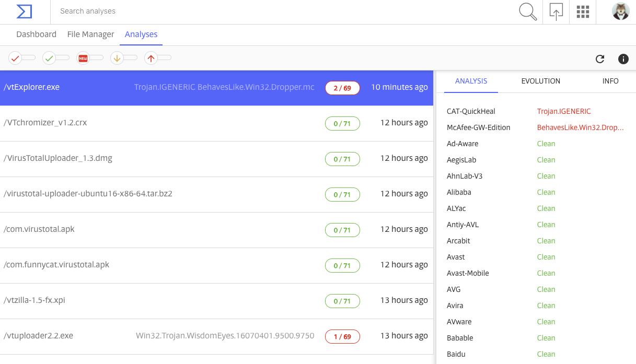
Task: Click the Alibaba engine name
Action: coord(459,192)
